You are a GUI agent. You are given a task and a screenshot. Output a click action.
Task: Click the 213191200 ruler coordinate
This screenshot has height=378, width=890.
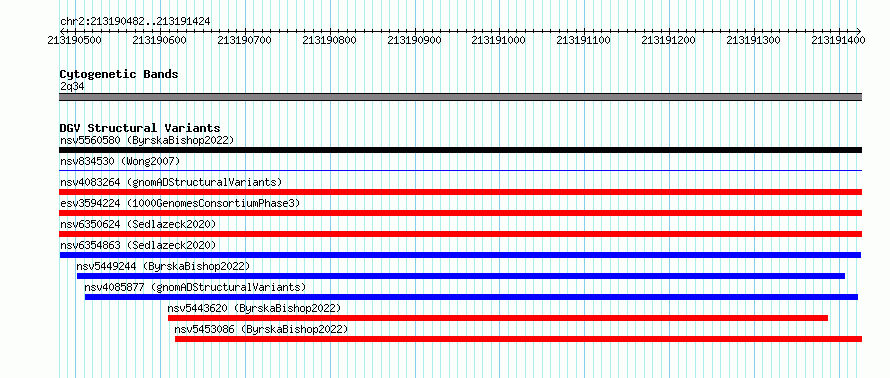point(670,40)
